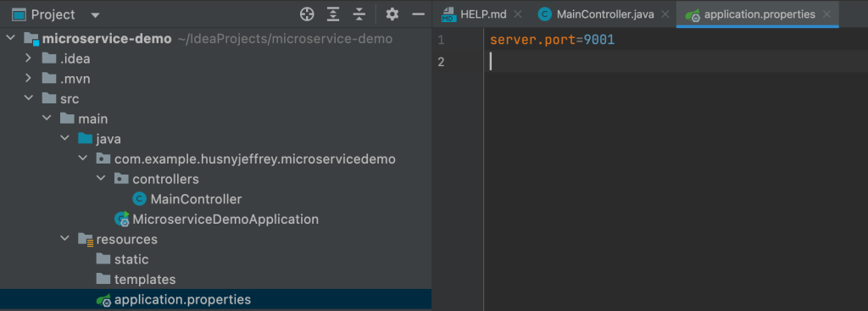Collapse the src folder
The width and height of the screenshot is (868, 311).
click(x=28, y=98)
